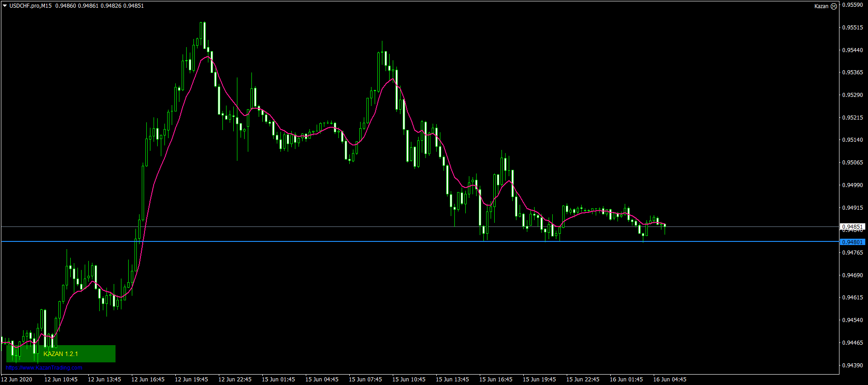Select the USDCHF.pro,M15 symbol title

pos(30,6)
